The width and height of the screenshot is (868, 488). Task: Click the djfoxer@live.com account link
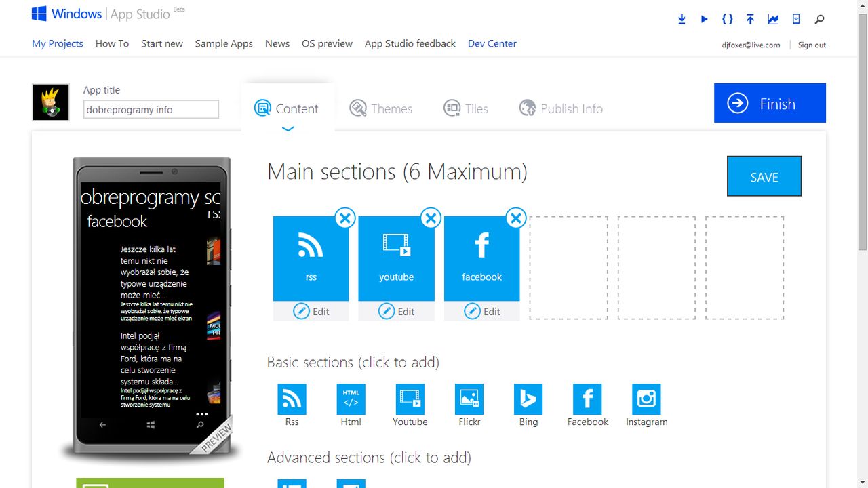(751, 45)
